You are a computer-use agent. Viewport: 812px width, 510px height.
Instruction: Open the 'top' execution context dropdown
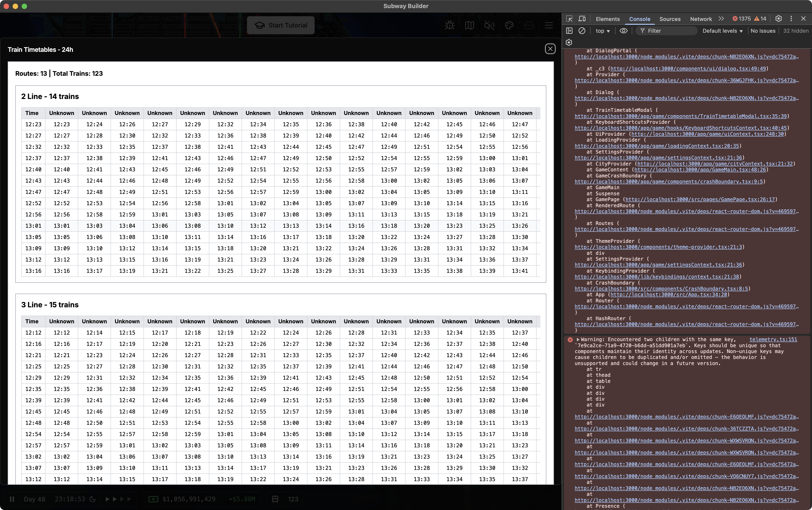(x=602, y=31)
